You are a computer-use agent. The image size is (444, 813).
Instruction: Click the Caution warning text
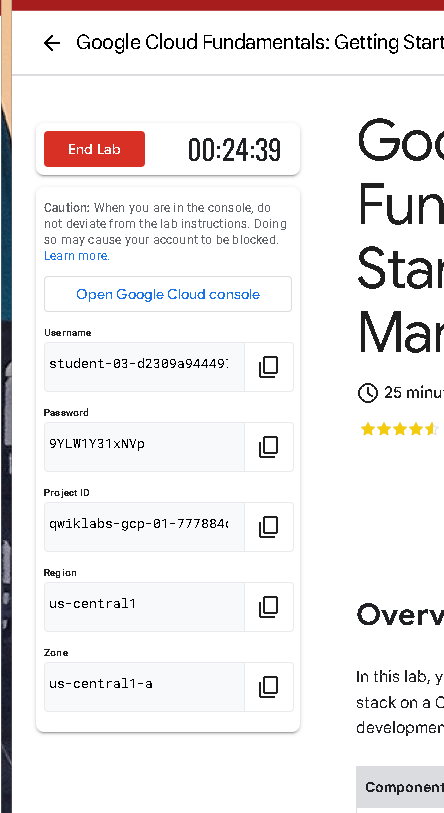pos(165,224)
